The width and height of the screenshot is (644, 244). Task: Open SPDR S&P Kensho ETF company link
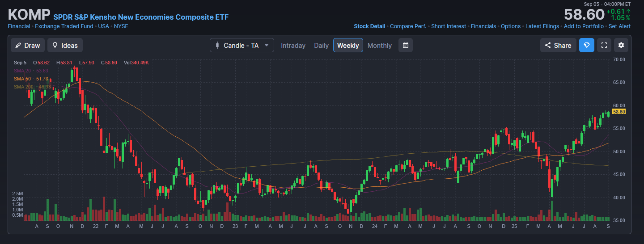(141, 17)
